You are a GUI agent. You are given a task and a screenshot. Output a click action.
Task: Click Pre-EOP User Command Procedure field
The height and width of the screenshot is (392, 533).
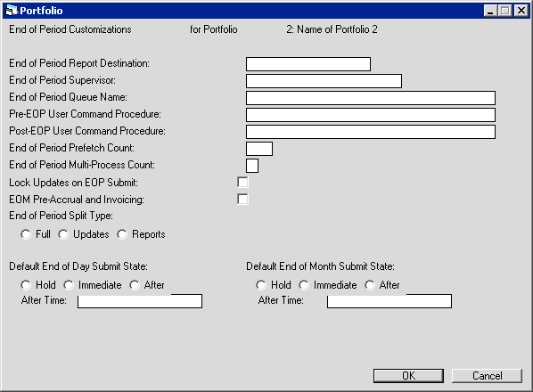pyautogui.click(x=371, y=115)
